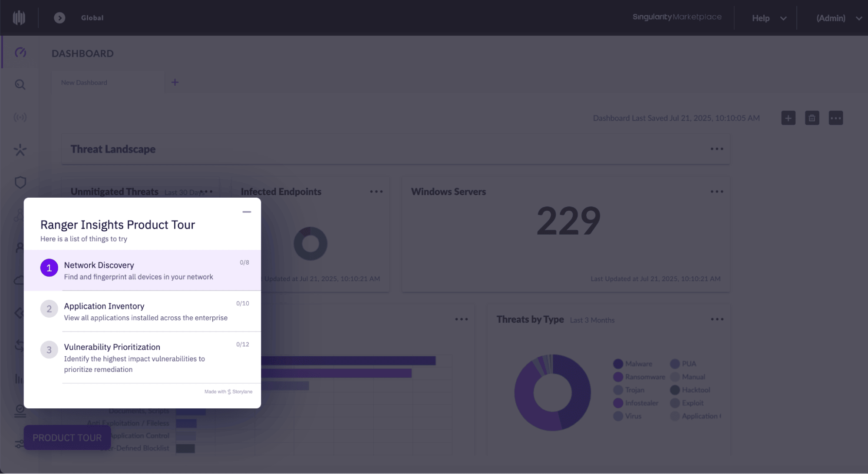Click the SentinelOne logo in top bar

tap(19, 18)
